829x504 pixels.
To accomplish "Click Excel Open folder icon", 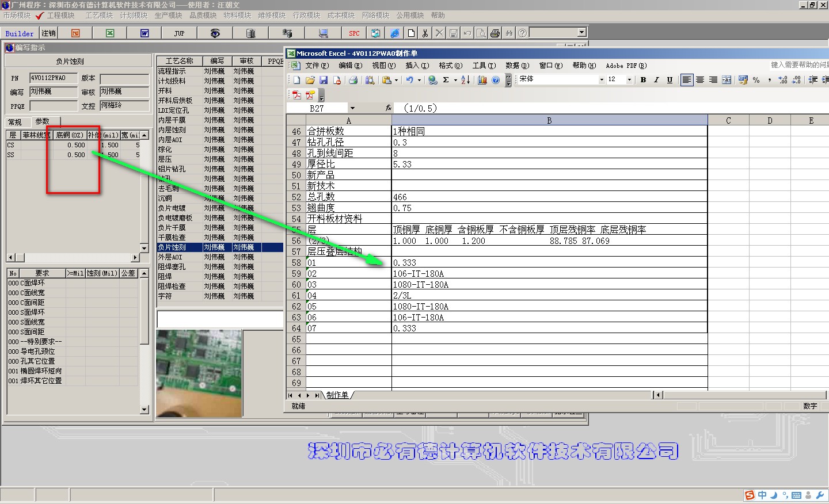I will [x=310, y=80].
